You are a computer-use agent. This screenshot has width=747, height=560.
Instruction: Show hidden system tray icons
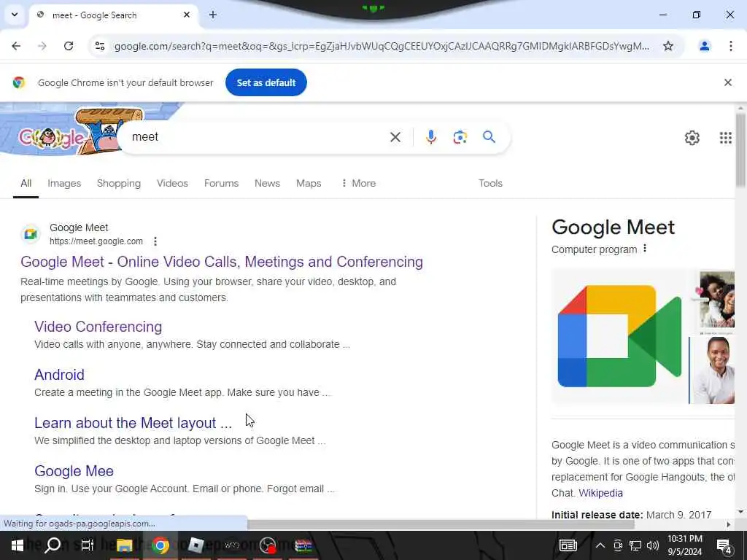pyautogui.click(x=600, y=545)
